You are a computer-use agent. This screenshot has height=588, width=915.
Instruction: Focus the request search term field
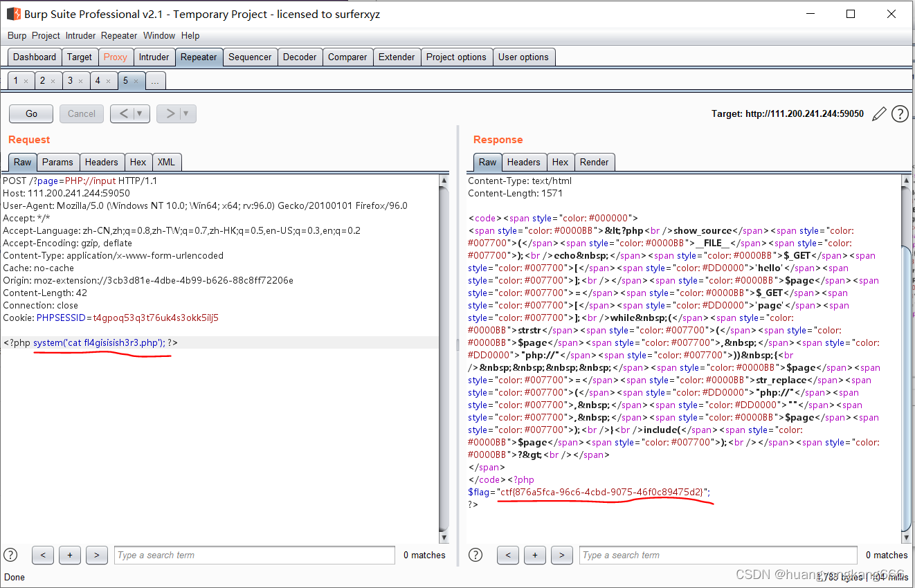(x=254, y=555)
